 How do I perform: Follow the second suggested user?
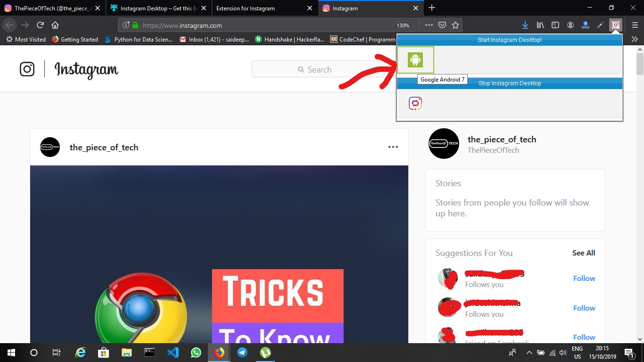[x=584, y=308]
